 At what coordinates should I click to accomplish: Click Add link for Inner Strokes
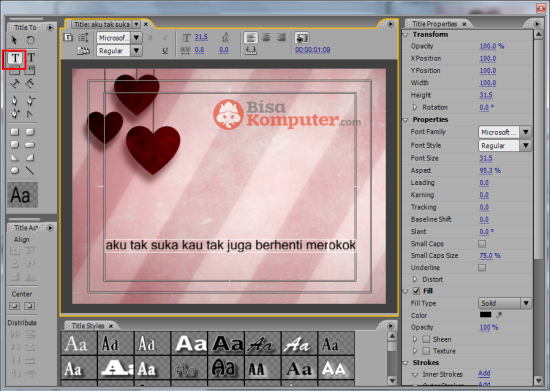(x=484, y=373)
